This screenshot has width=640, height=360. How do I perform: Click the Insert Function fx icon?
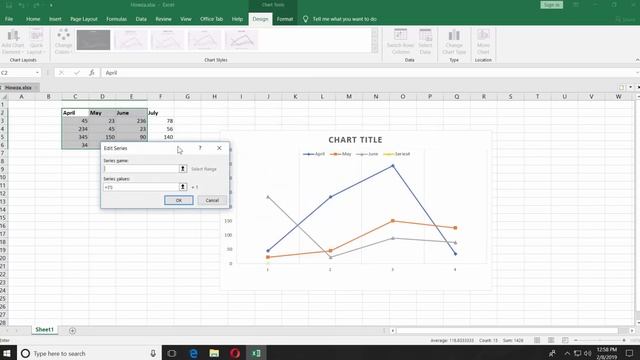tap(92, 73)
